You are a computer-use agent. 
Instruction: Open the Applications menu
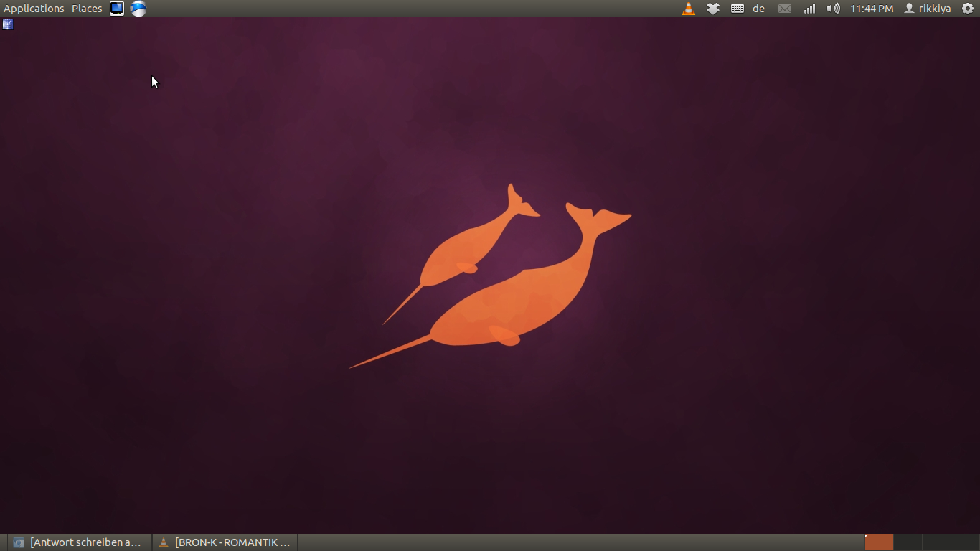pyautogui.click(x=34, y=9)
